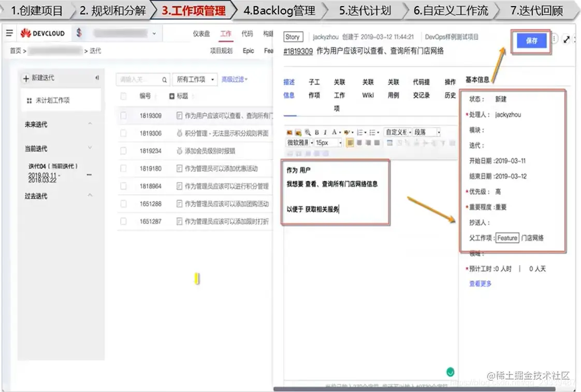Apply italic formatting in the editor toolbar
This screenshot has width=581, height=392.
click(326, 132)
